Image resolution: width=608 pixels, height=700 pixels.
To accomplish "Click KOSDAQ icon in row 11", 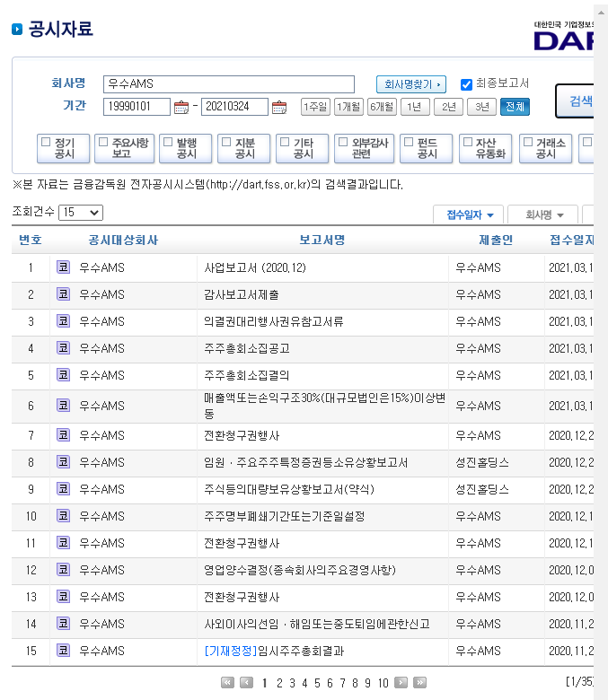I will (x=63, y=542).
